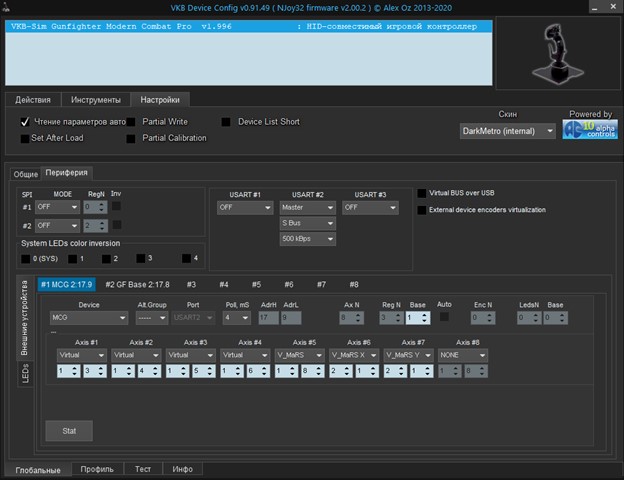Switch to the Инструменты tab
Viewport: 624px width, 480px height.
point(98,100)
